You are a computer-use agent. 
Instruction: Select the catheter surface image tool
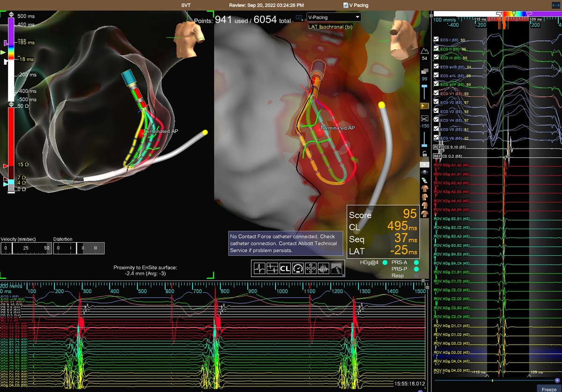coord(336,268)
